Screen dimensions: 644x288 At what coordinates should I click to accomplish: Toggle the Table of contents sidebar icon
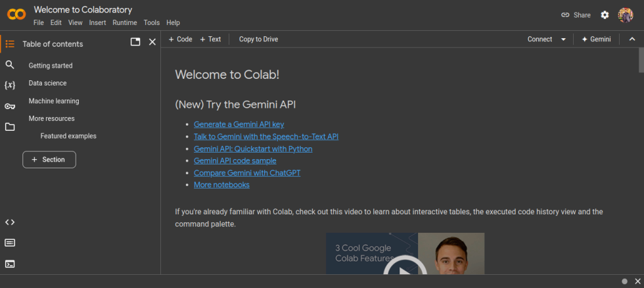pyautogui.click(x=10, y=44)
